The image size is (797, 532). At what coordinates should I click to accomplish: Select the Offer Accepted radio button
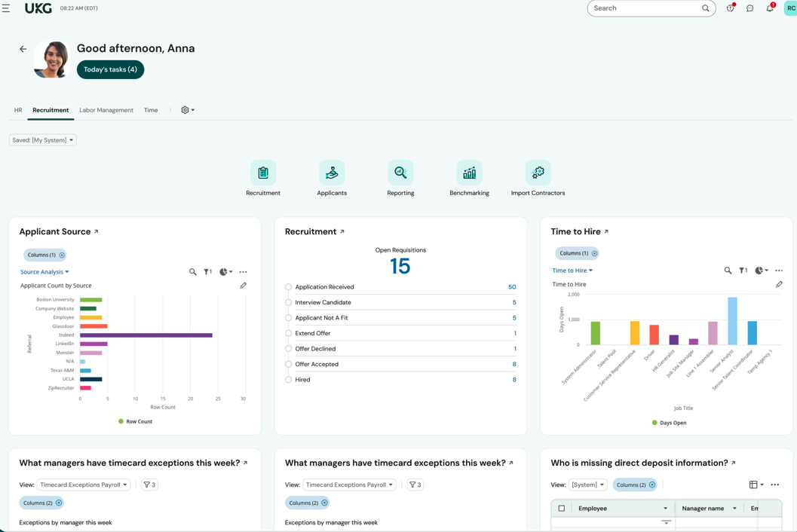coord(288,365)
